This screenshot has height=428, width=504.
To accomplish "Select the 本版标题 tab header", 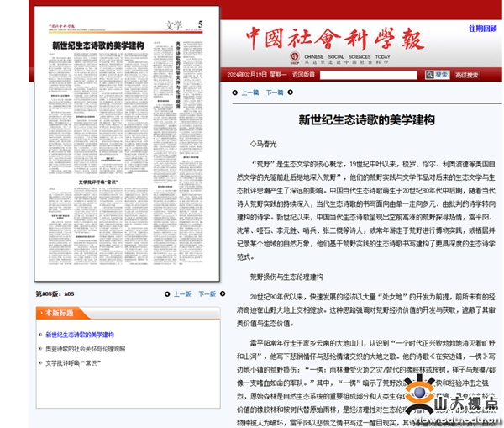I will point(59,313).
